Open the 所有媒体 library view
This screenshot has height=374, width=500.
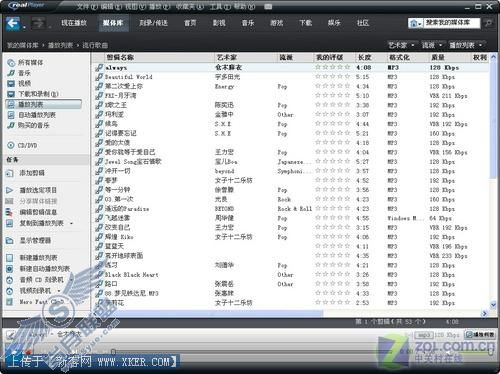[26, 62]
